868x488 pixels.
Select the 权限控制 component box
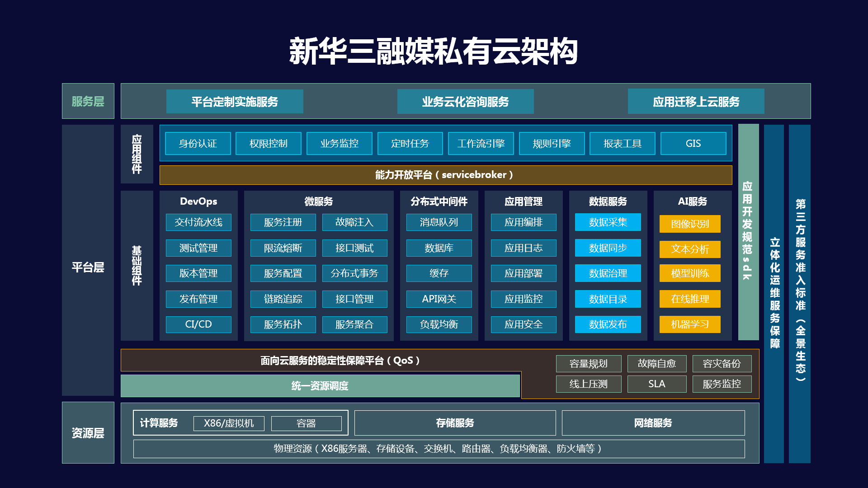[x=269, y=143]
